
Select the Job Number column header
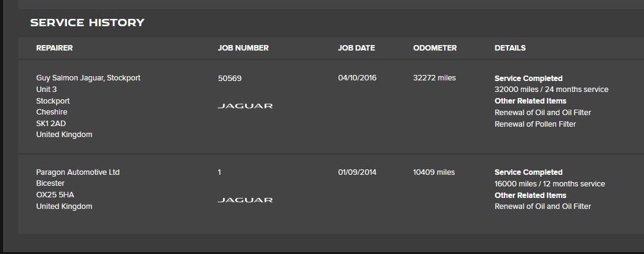pyautogui.click(x=243, y=48)
